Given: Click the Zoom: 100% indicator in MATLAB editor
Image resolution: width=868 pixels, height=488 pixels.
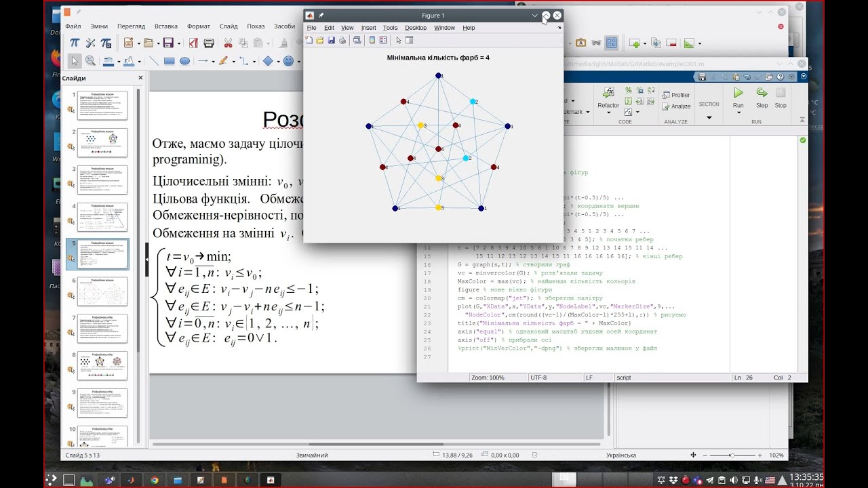Looking at the screenshot, I should [x=488, y=378].
